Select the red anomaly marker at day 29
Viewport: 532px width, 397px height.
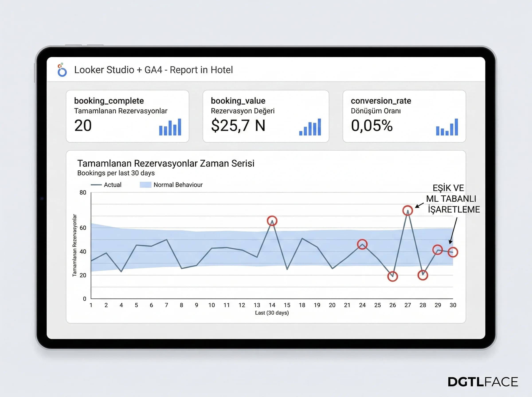pyautogui.click(x=437, y=250)
